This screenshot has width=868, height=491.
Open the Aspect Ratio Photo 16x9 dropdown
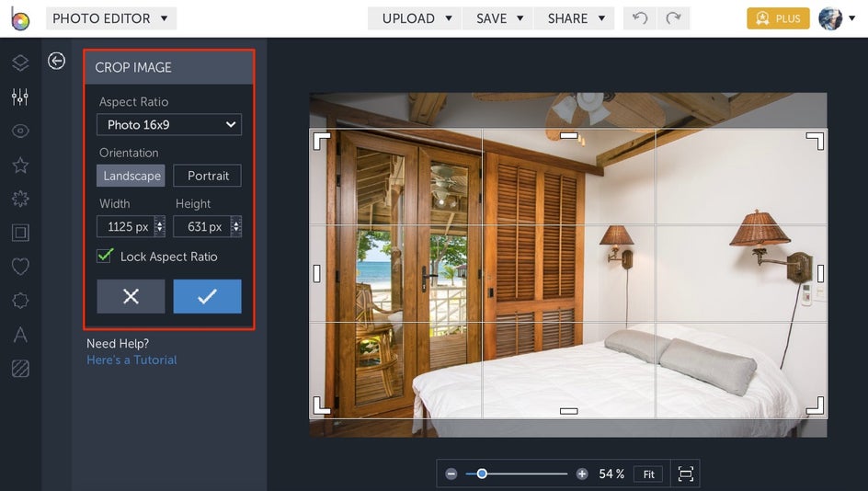coord(169,124)
